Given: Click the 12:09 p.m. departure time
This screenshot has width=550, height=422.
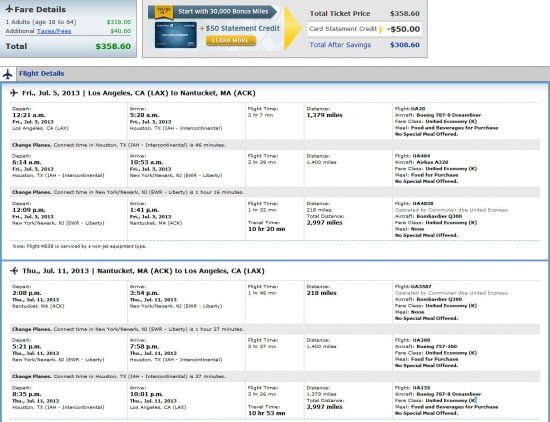Looking at the screenshot, I should [29, 210].
